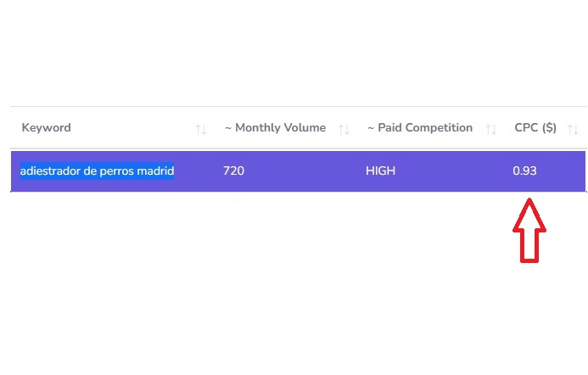The image size is (588, 375).
Task: Toggle sort arrows next to Paid Competition
Action: (x=490, y=129)
